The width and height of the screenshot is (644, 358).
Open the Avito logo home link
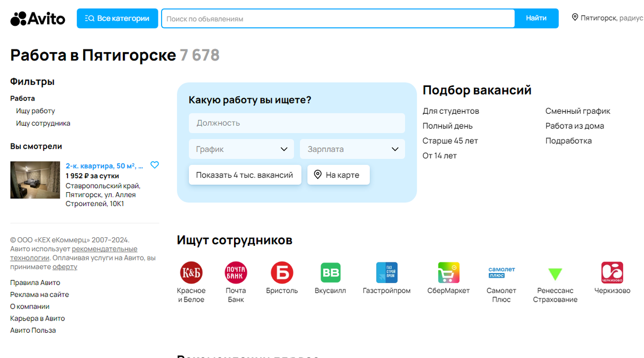[38, 19]
